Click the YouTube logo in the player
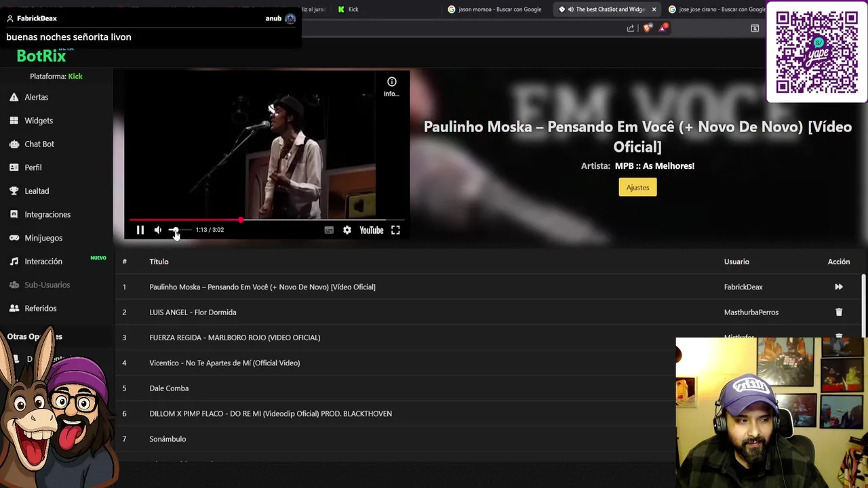This screenshot has width=868, height=488. [372, 230]
